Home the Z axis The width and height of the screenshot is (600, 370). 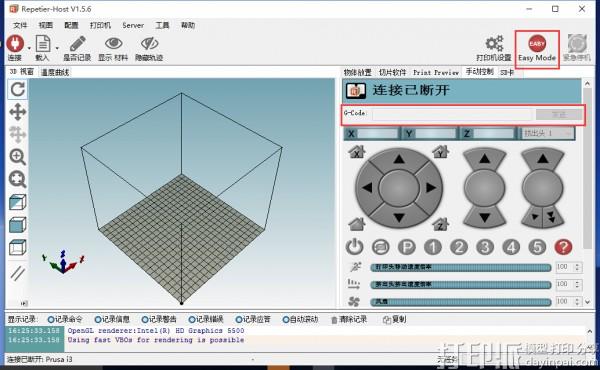[x=440, y=224]
